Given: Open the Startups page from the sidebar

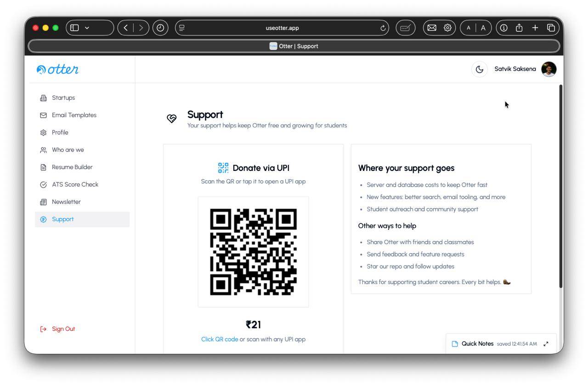Looking at the screenshot, I should click(x=63, y=98).
